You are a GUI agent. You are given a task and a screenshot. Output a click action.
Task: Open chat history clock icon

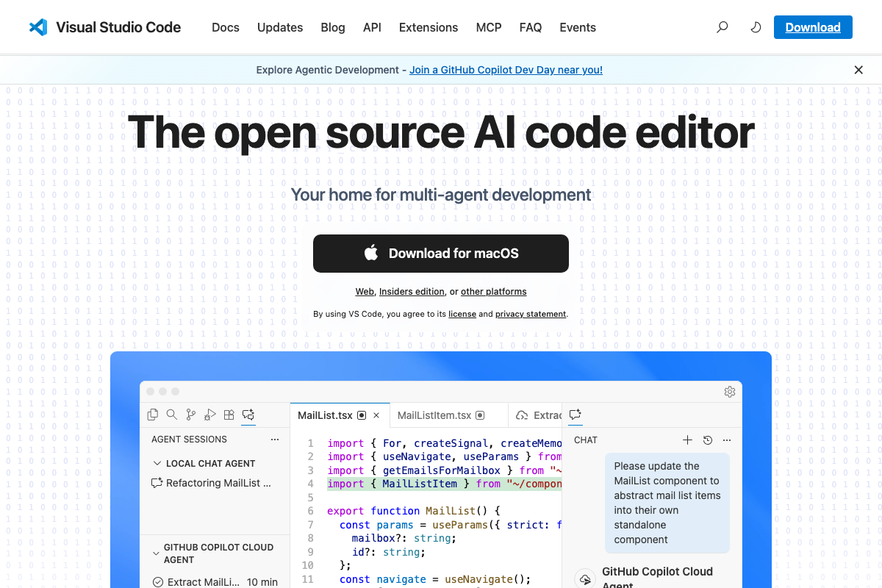pyautogui.click(x=707, y=440)
